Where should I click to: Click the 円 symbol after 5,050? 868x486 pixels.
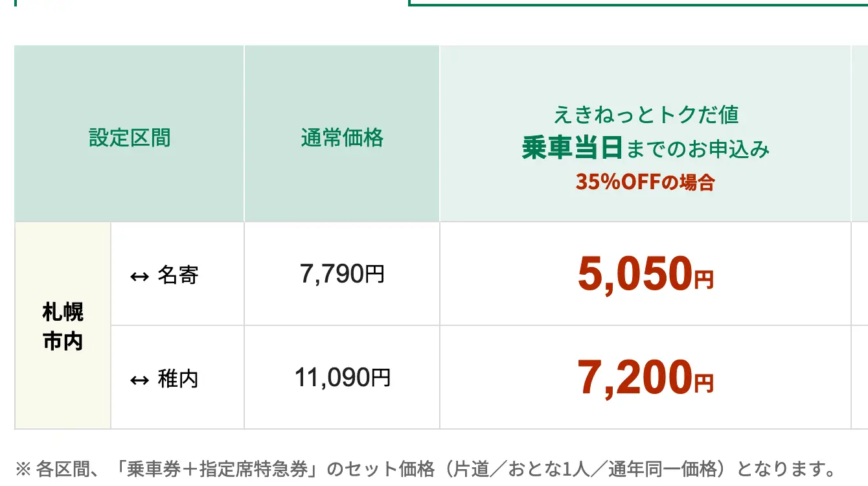tap(704, 280)
